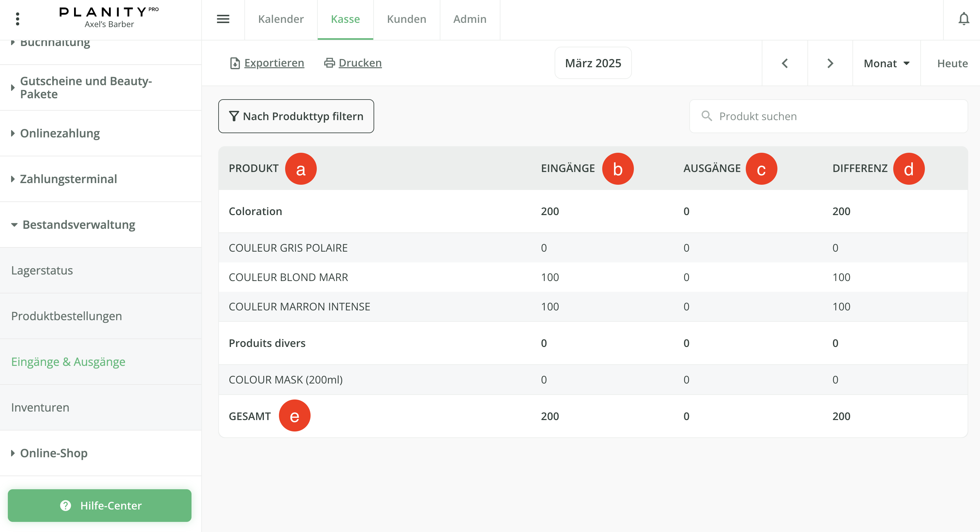Collapse the Bestandsverwaltung section

(78, 225)
